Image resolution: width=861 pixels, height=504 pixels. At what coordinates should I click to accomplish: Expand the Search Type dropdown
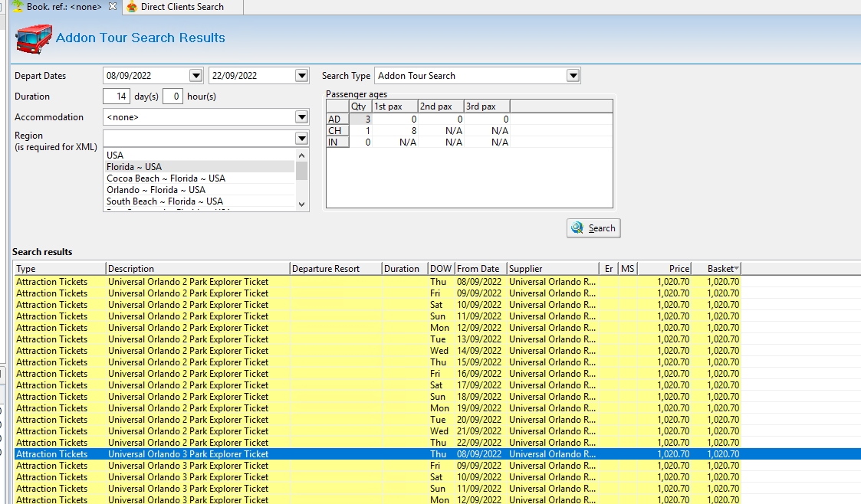(573, 76)
